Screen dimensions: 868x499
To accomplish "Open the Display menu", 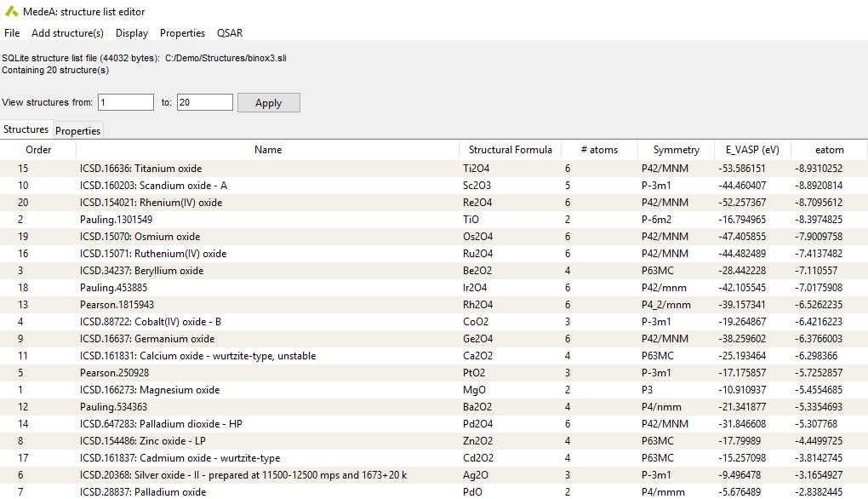I will click(x=132, y=33).
